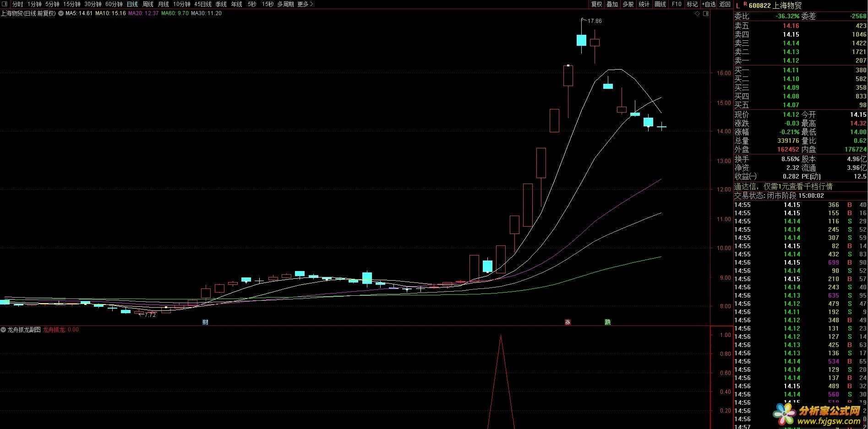Open the 复权 adjustment menu
The width and height of the screenshot is (868, 429).
click(x=596, y=4)
